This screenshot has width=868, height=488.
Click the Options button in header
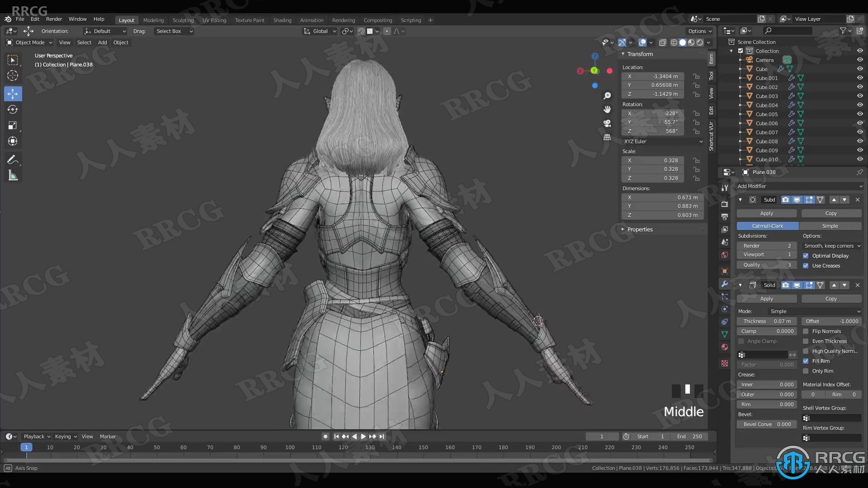coord(700,31)
